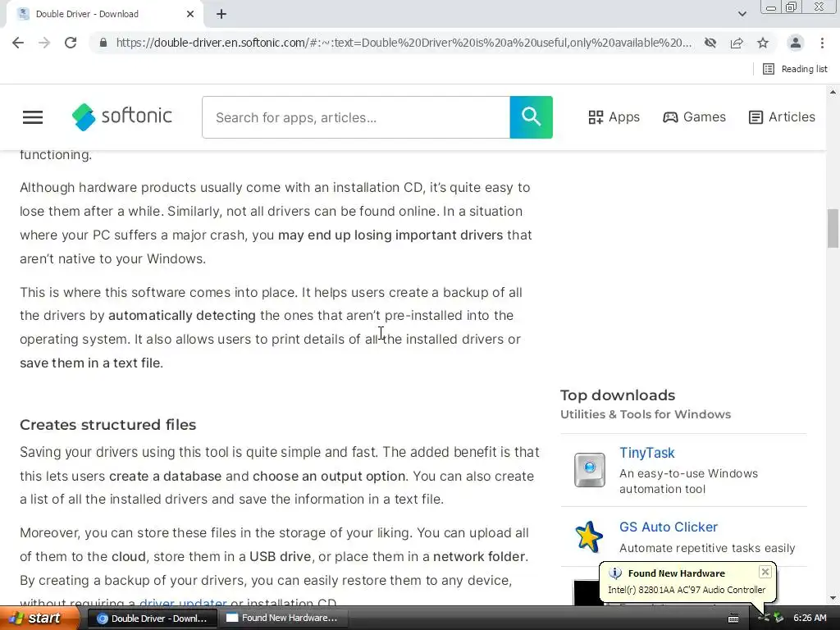This screenshot has width=840, height=630.
Task: Click bold text save them in a text file
Action: [x=91, y=363]
